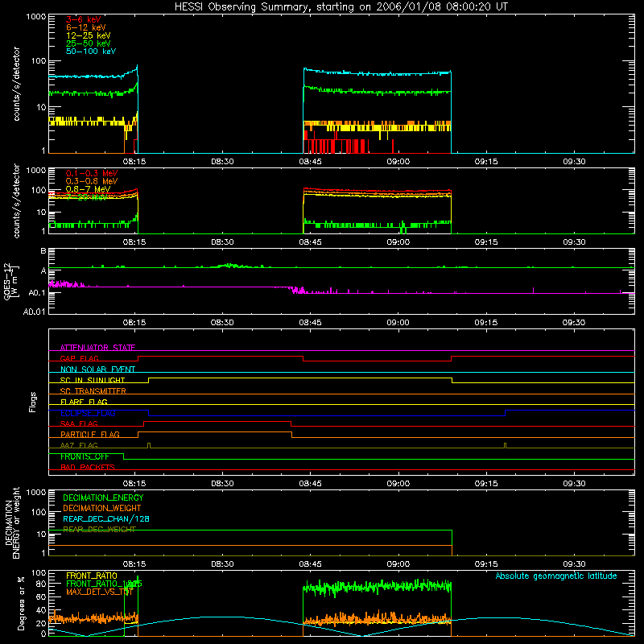
Task: Click the Absolute geomagnetic latitude label
Action: point(556,576)
